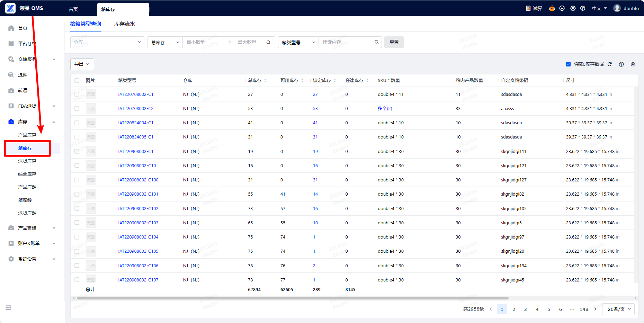Collapse the sidebar using bottom-left menu icon

[8, 307]
